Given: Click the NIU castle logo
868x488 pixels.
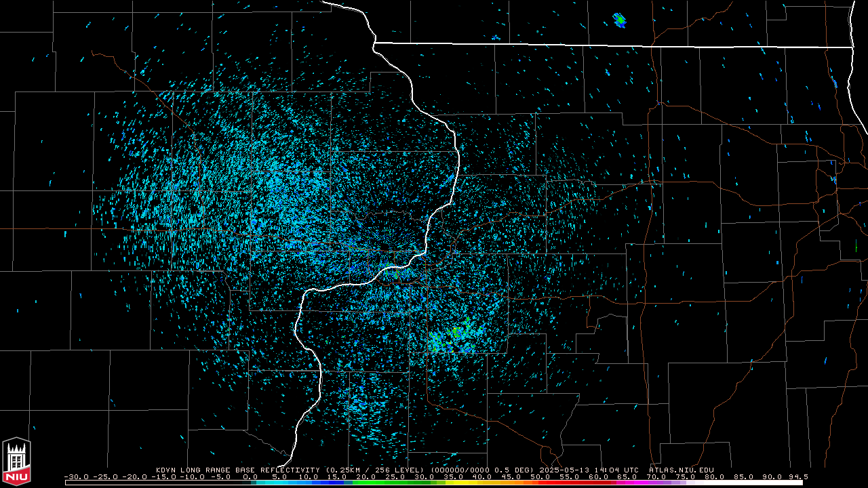Looking at the screenshot, I should coord(16,461).
